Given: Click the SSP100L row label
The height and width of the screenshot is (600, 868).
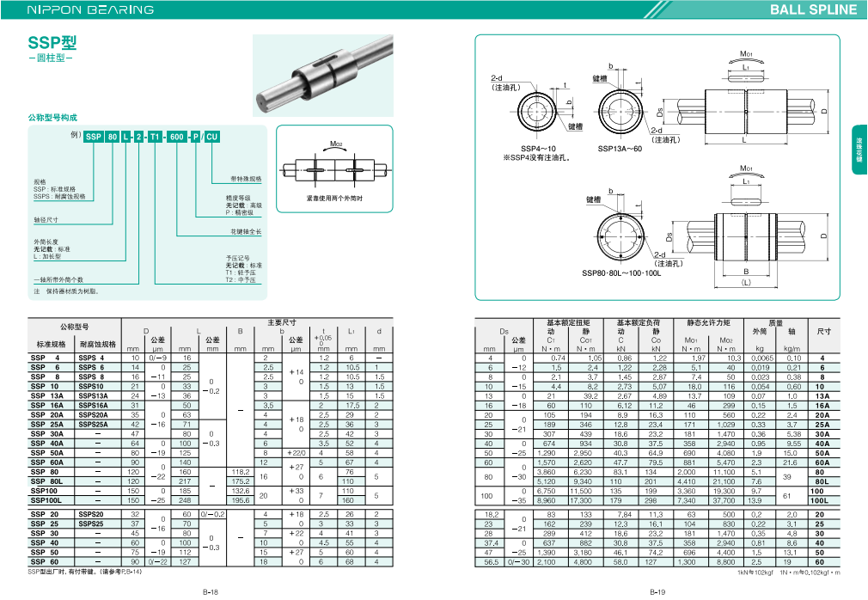Looking at the screenshot, I should click(46, 499).
